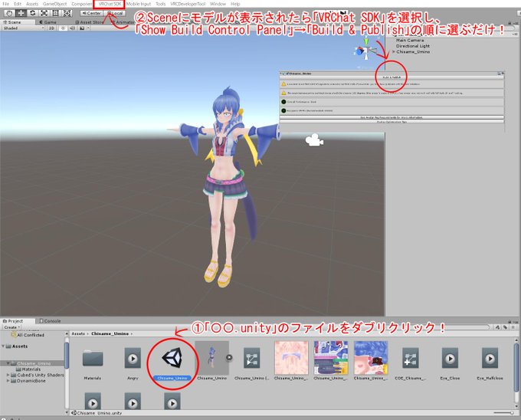Open the Assets menu

[32, 4]
